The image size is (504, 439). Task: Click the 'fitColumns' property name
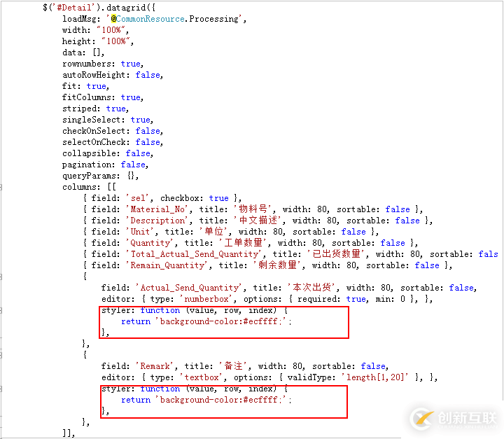pyautogui.click(x=87, y=97)
